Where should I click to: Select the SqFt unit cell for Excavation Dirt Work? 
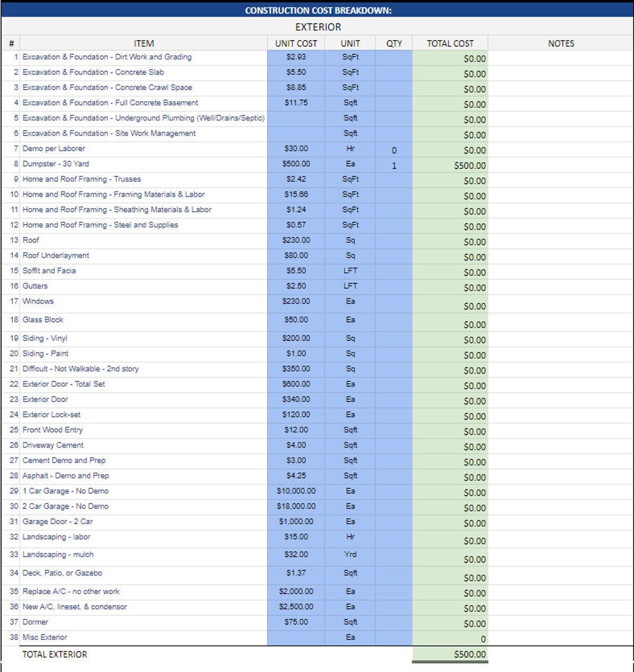350,57
